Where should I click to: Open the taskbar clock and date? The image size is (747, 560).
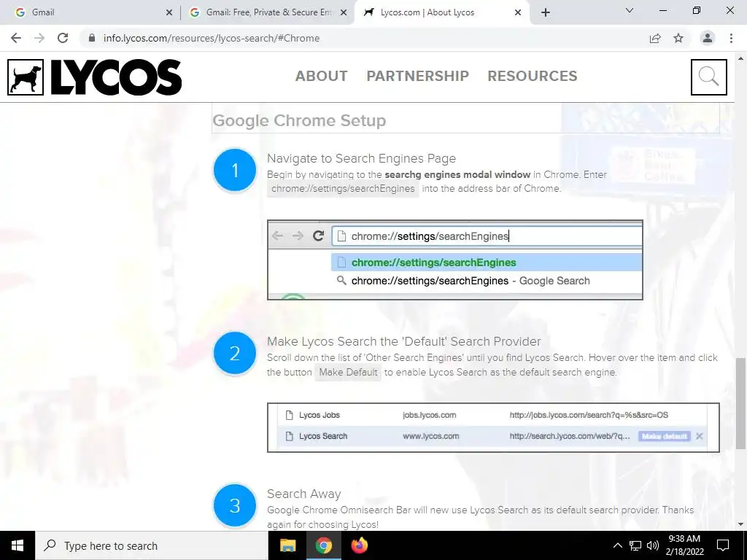pyautogui.click(x=684, y=545)
